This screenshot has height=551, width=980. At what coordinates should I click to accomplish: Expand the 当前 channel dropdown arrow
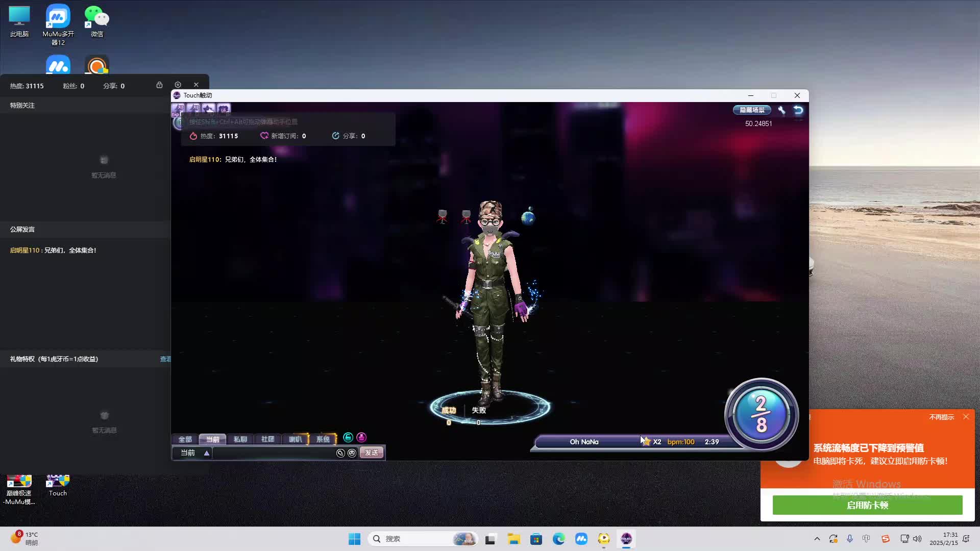click(x=207, y=453)
